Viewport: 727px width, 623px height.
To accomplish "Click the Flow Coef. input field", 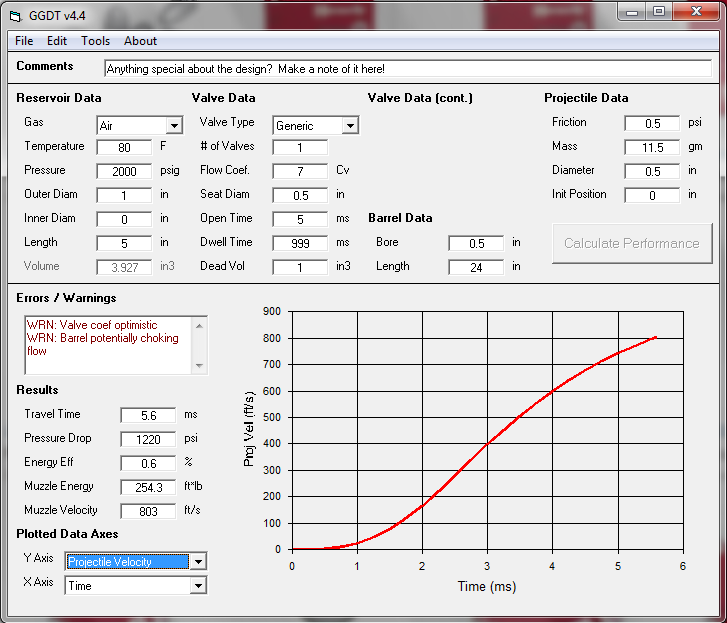I will [x=299, y=170].
